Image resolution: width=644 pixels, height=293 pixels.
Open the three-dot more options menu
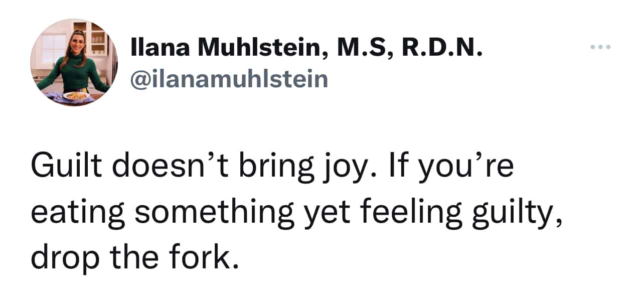[x=600, y=47]
